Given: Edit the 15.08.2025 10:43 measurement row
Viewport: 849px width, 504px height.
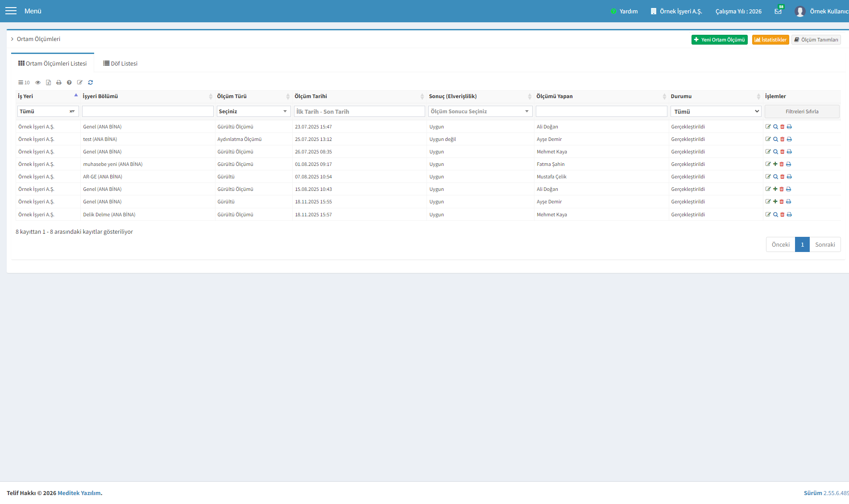Looking at the screenshot, I should click(768, 189).
